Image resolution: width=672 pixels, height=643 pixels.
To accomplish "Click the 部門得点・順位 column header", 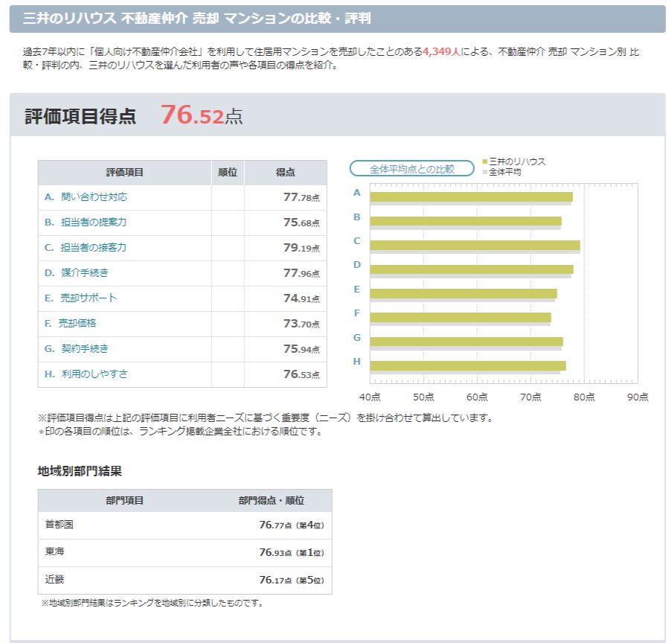I will click(272, 500).
